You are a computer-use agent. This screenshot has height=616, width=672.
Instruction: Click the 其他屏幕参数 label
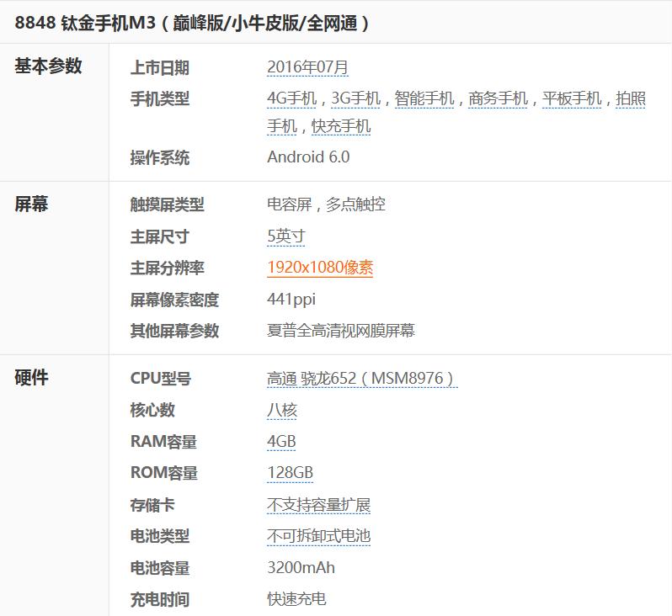[174, 331]
